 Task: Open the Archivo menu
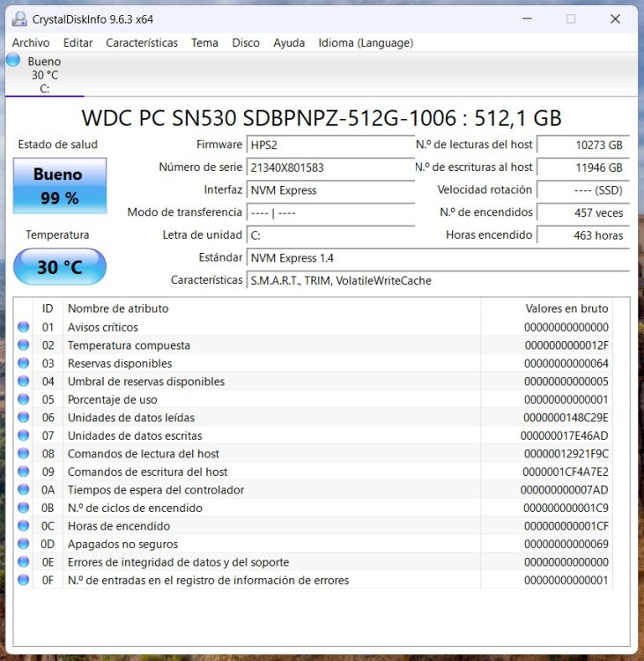tap(31, 42)
